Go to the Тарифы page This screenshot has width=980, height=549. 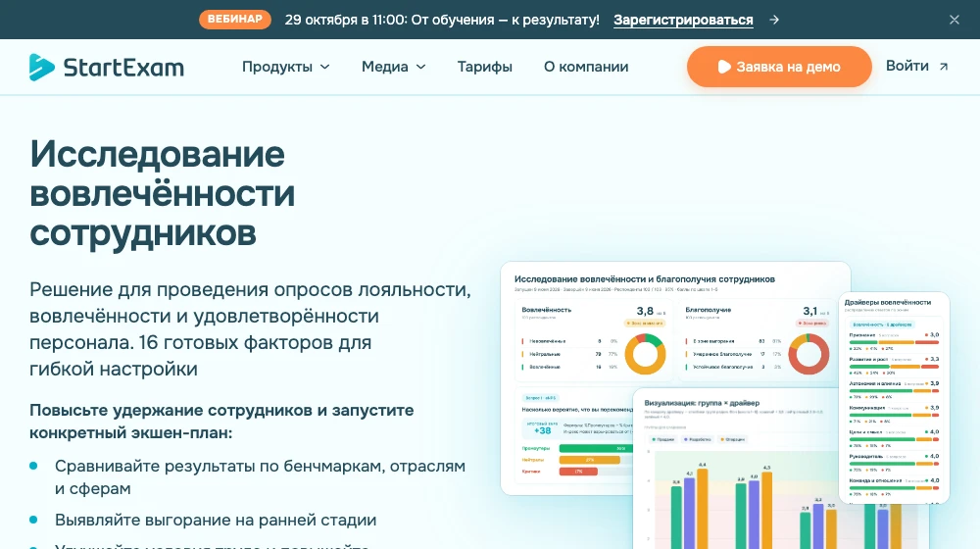[484, 67]
